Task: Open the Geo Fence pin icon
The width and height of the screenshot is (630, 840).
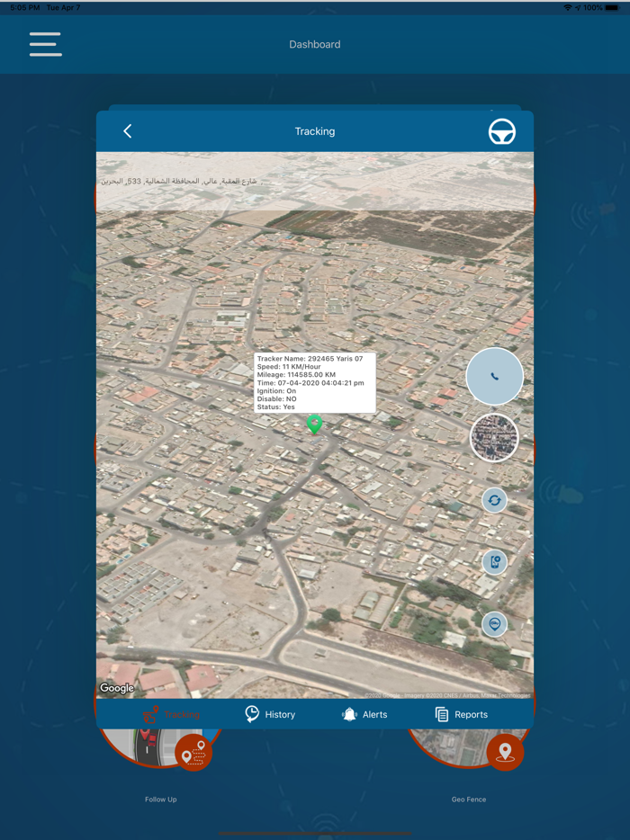Action: pos(505,752)
